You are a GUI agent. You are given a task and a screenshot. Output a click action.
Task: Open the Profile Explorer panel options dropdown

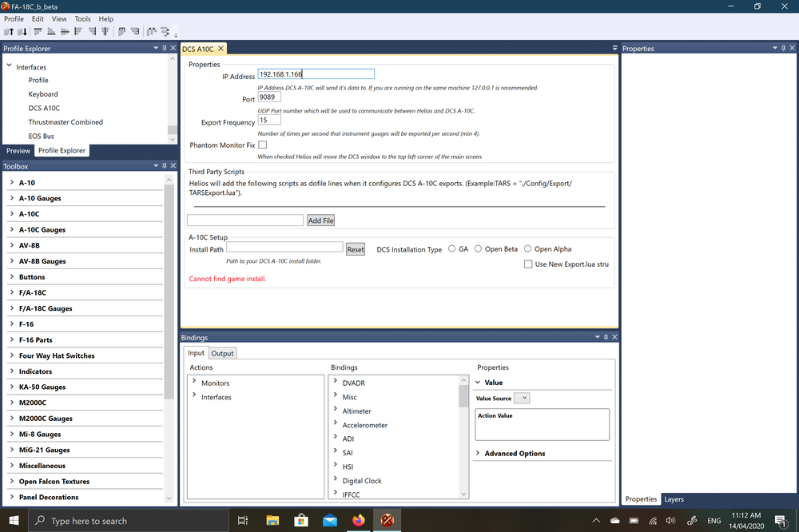pyautogui.click(x=156, y=48)
